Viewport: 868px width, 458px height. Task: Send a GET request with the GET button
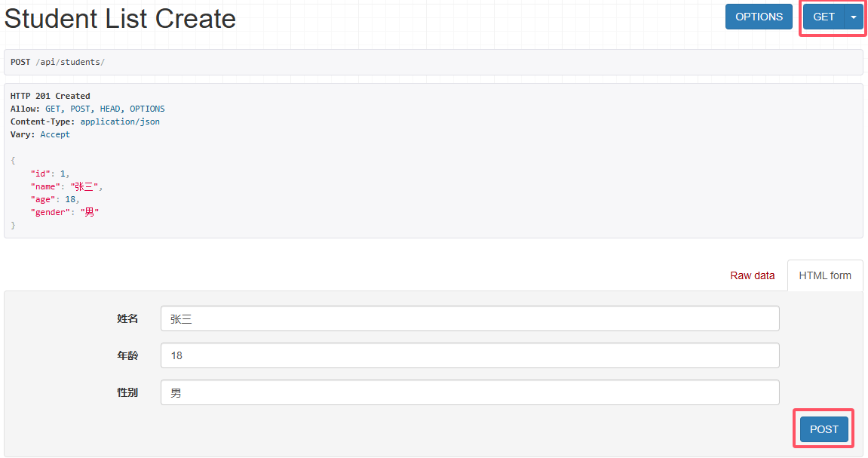824,17
